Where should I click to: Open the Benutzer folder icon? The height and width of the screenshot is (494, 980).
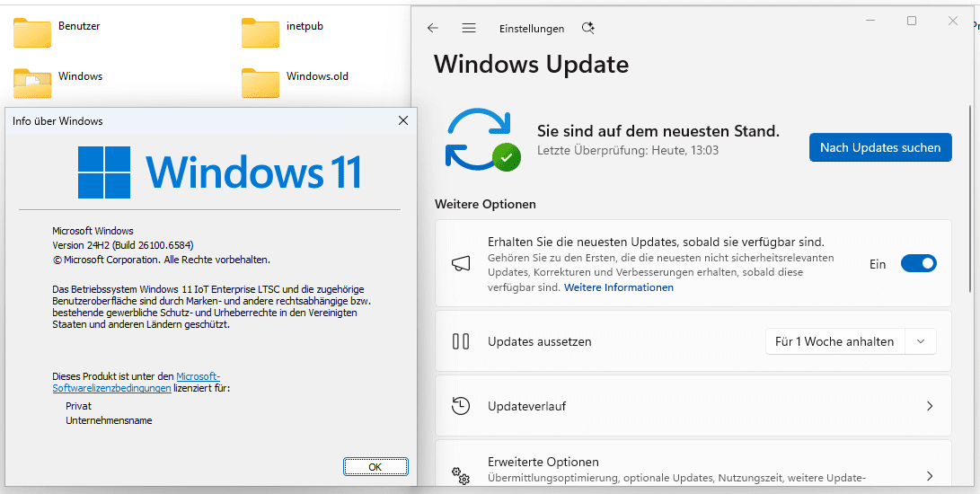(31, 32)
